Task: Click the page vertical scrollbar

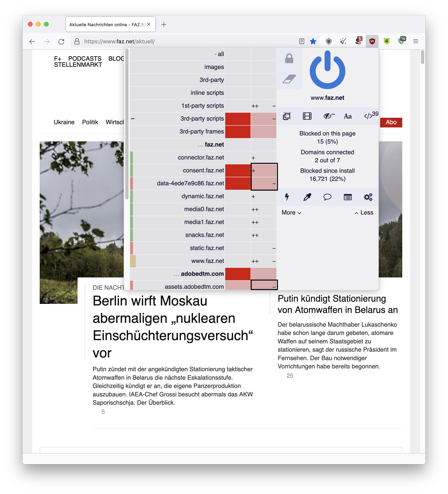Action: pos(422,57)
